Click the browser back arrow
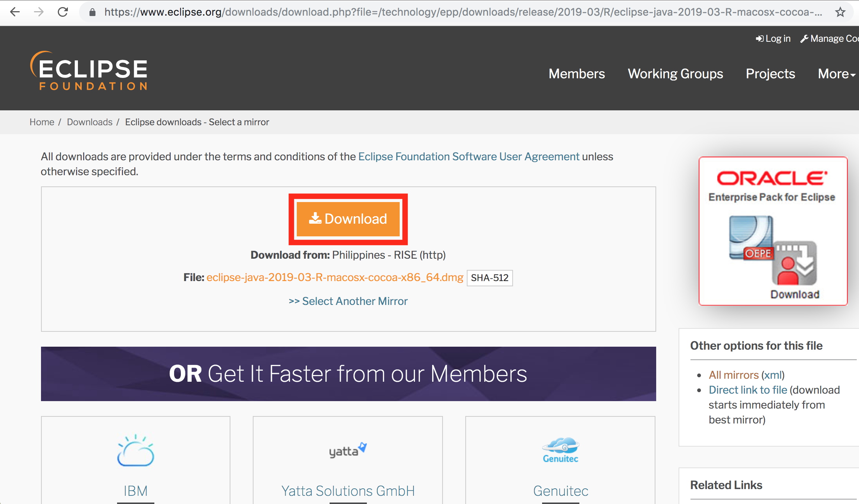 pos(15,12)
